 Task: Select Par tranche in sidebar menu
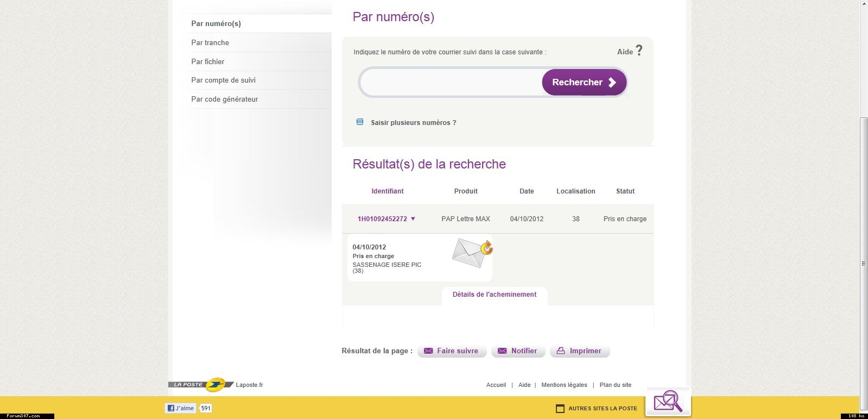pyautogui.click(x=210, y=42)
